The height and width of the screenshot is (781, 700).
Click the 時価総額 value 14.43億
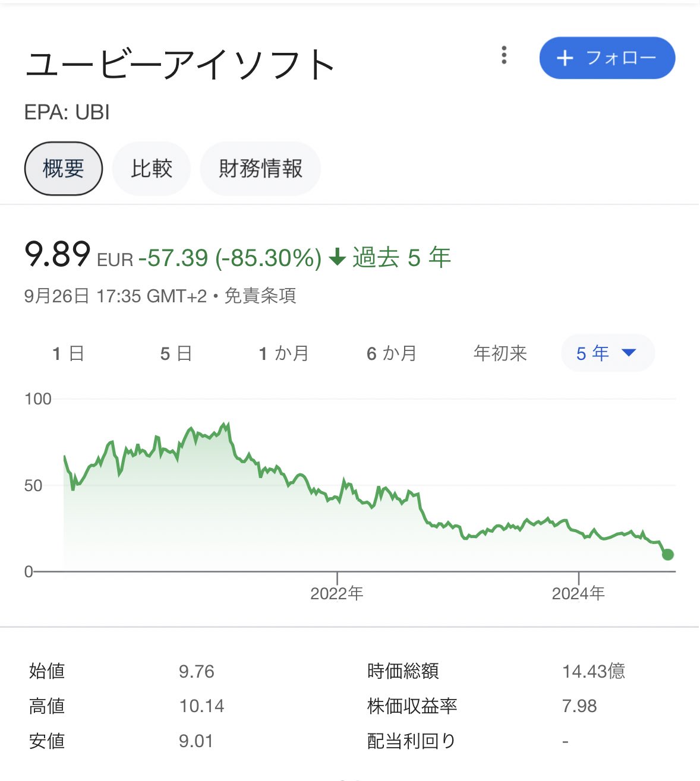pyautogui.click(x=594, y=671)
